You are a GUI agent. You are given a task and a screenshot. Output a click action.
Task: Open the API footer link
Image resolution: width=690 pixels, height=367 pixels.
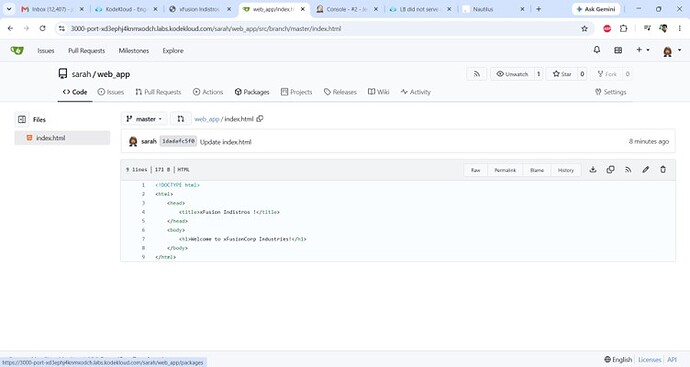point(672,360)
